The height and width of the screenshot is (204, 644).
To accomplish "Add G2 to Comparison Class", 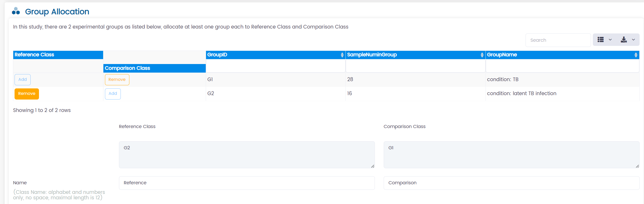I will (x=113, y=94).
